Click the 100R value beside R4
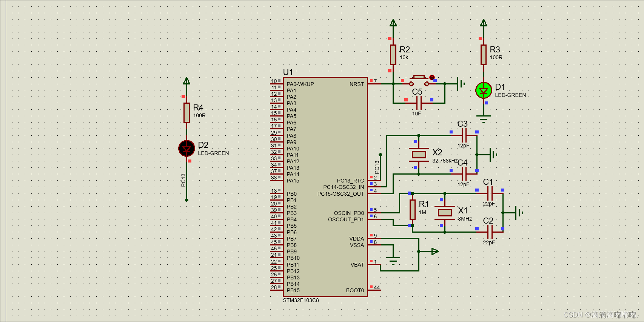Screen dimensions: 644x322 tap(199, 116)
